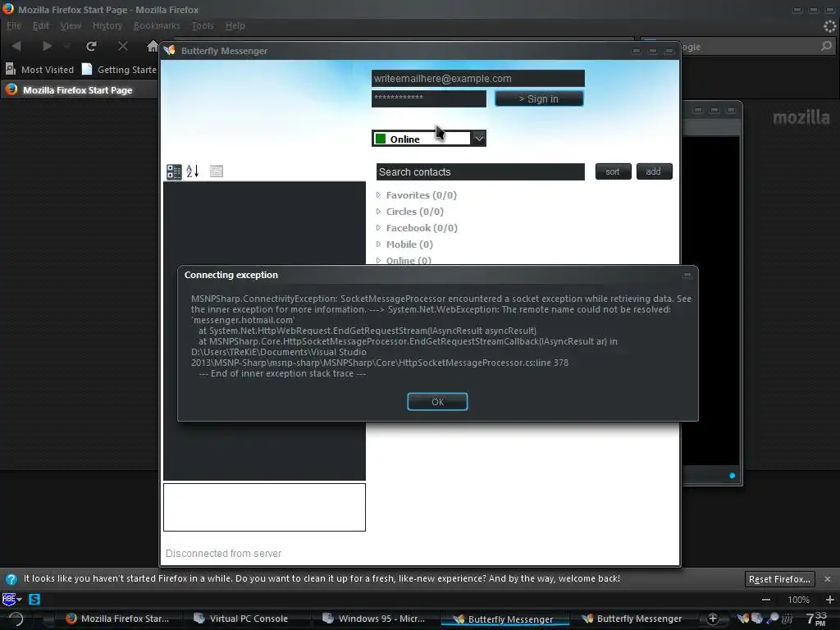840x630 pixels.
Task: Open Firefox File menu
Action: (13, 25)
